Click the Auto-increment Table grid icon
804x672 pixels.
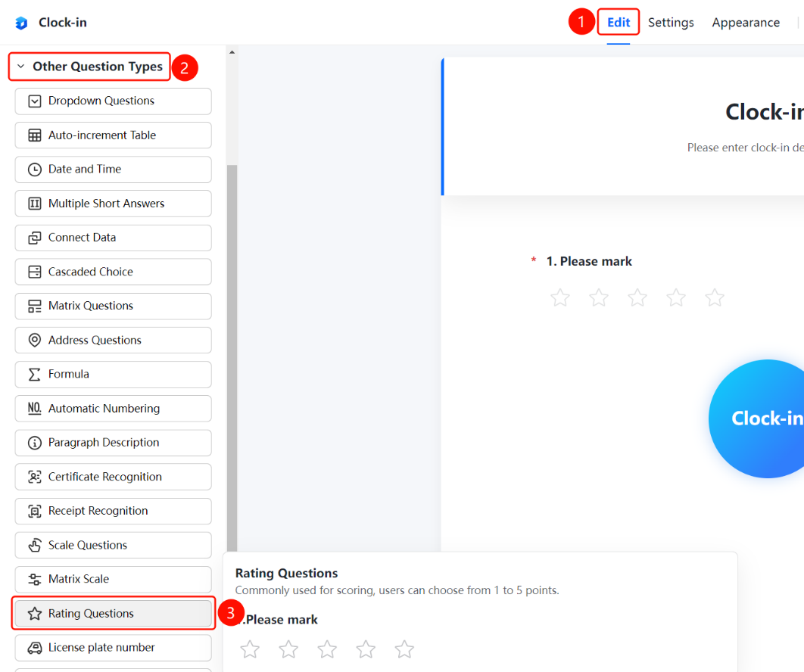tap(34, 135)
